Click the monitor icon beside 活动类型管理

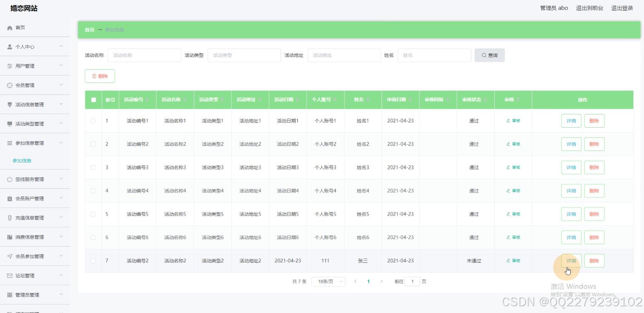pyautogui.click(x=10, y=124)
